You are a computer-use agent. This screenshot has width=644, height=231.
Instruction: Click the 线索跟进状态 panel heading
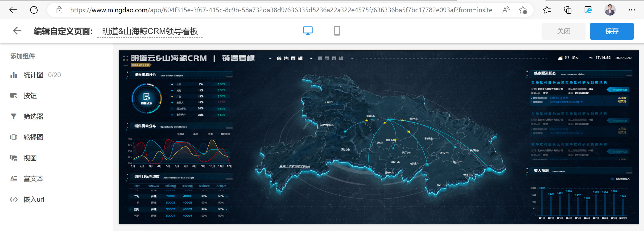coord(545,73)
